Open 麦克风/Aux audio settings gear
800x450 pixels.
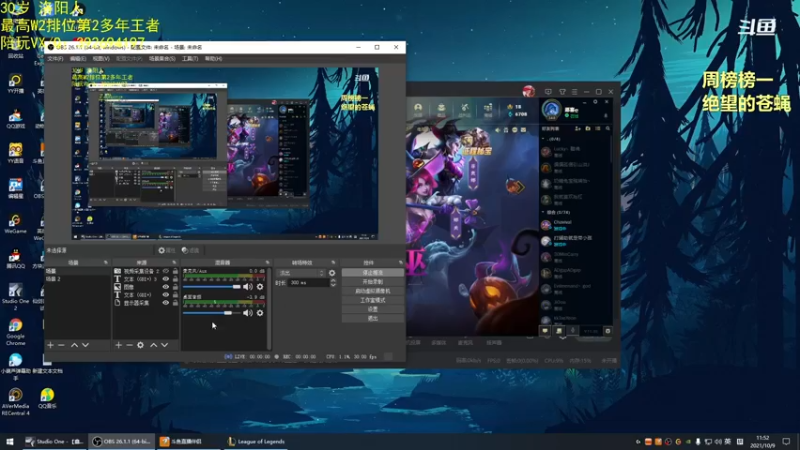pyautogui.click(x=260, y=287)
